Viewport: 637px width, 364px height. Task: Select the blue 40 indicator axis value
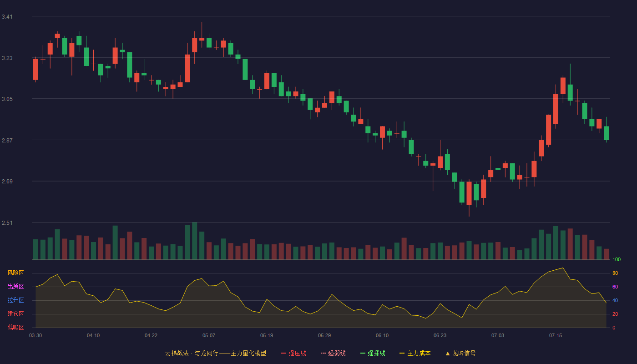[x=615, y=300]
